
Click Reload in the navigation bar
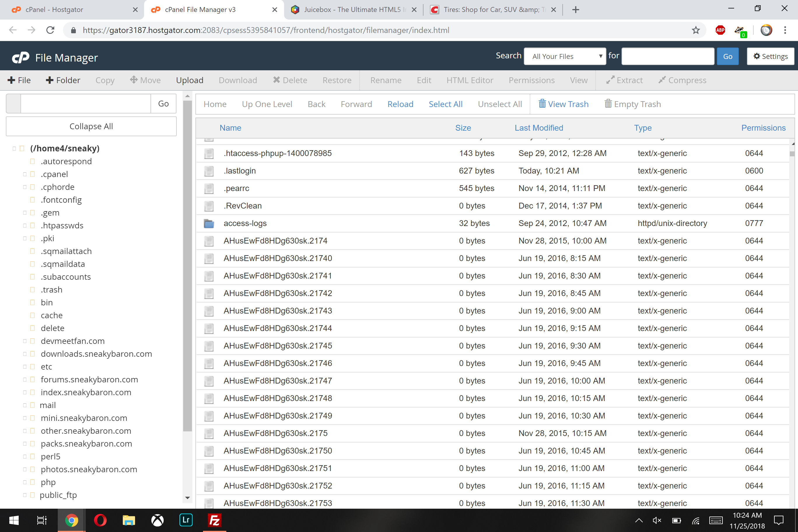(x=400, y=104)
